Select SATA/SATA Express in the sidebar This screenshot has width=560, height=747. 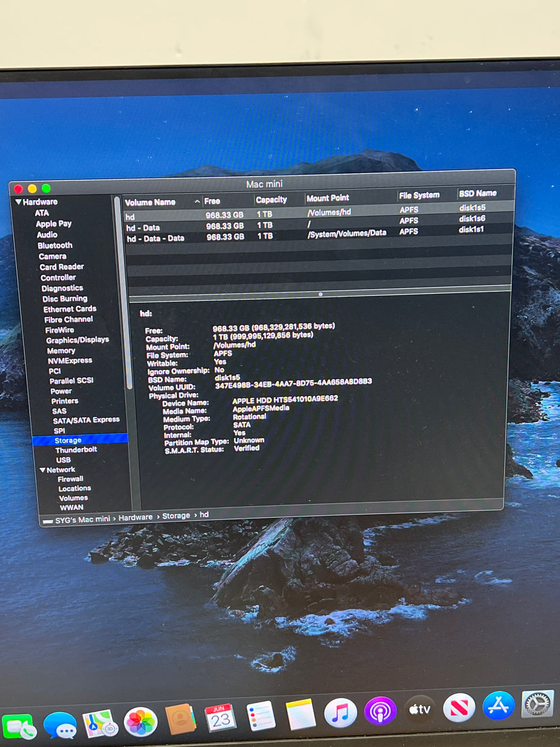point(86,420)
